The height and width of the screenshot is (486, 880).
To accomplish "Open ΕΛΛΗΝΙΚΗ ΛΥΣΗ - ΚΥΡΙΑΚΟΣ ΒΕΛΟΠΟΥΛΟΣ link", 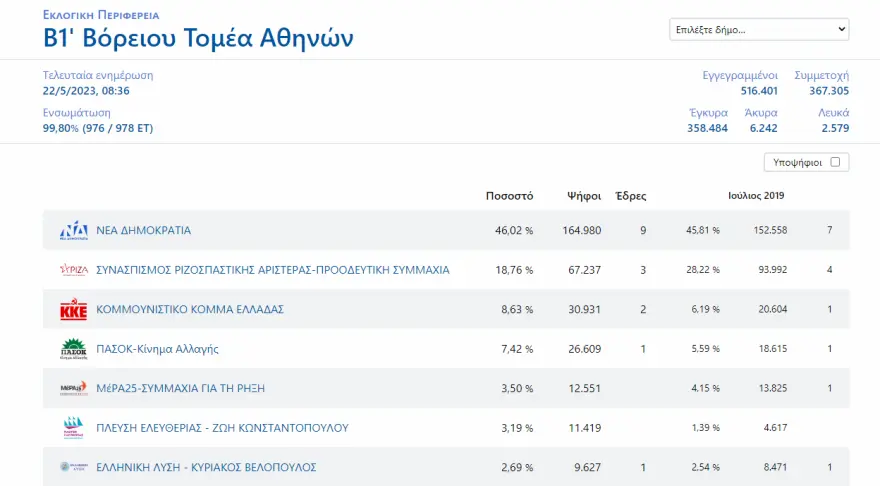I will pos(206,467).
